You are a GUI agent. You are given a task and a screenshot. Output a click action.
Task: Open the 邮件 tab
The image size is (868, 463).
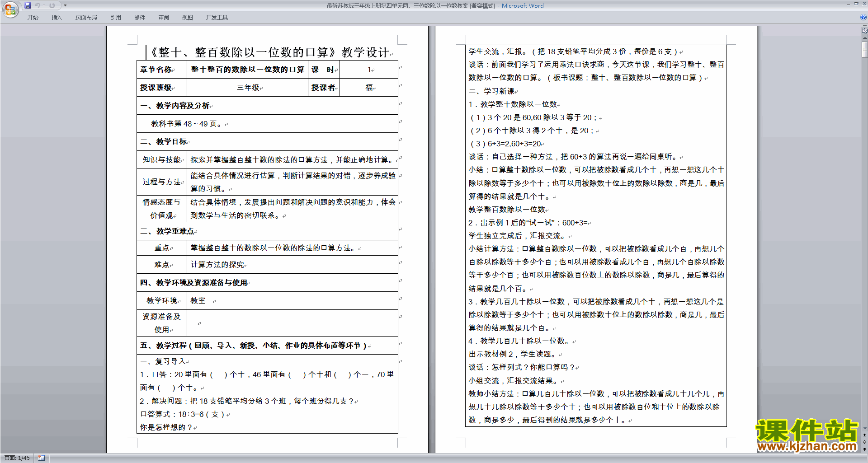tap(140, 18)
